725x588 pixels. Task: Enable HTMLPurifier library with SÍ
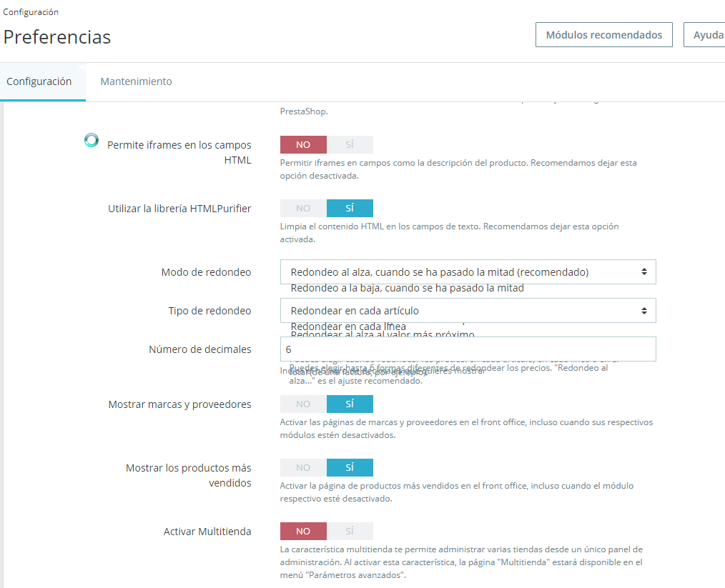point(350,209)
